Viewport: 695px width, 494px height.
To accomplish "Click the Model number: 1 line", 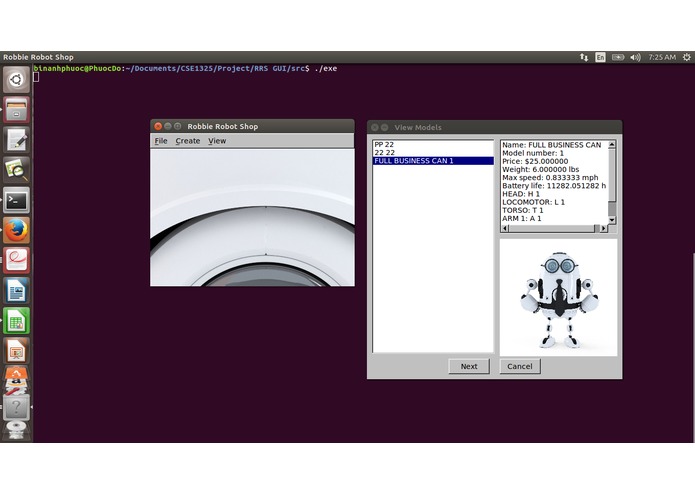I will pyautogui.click(x=533, y=153).
